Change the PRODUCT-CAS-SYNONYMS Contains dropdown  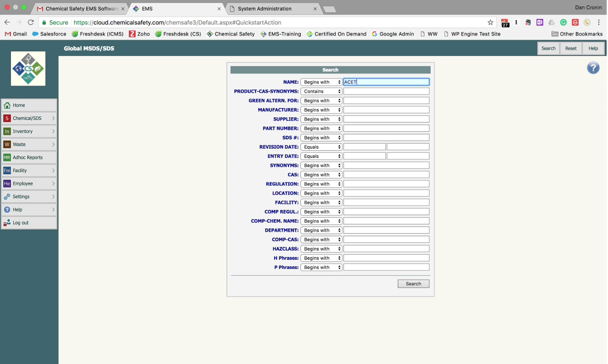(321, 91)
